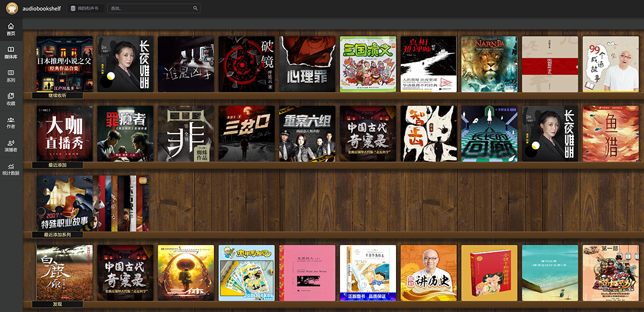Click the audiobookshelf logo icon
This screenshot has height=312, width=644.
(x=12, y=8)
